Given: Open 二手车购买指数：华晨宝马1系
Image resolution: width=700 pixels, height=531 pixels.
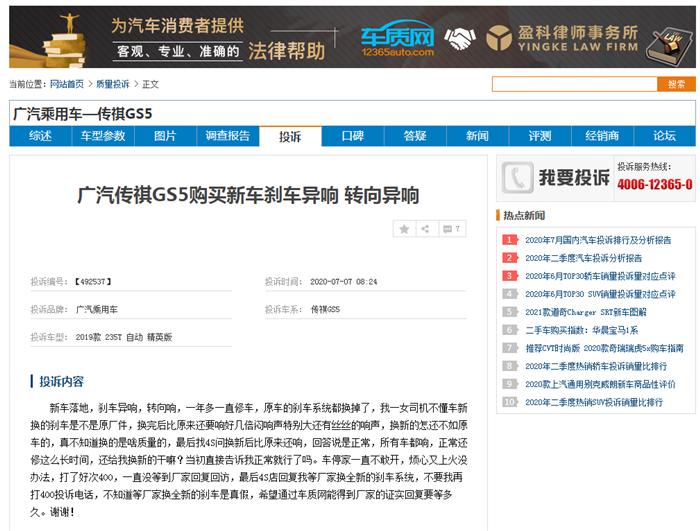Looking at the screenshot, I should coord(581,330).
